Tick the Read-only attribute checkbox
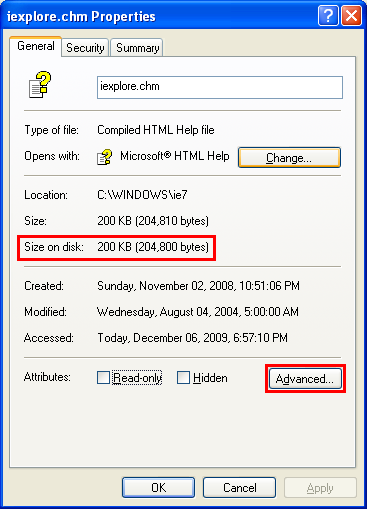 click(103, 378)
